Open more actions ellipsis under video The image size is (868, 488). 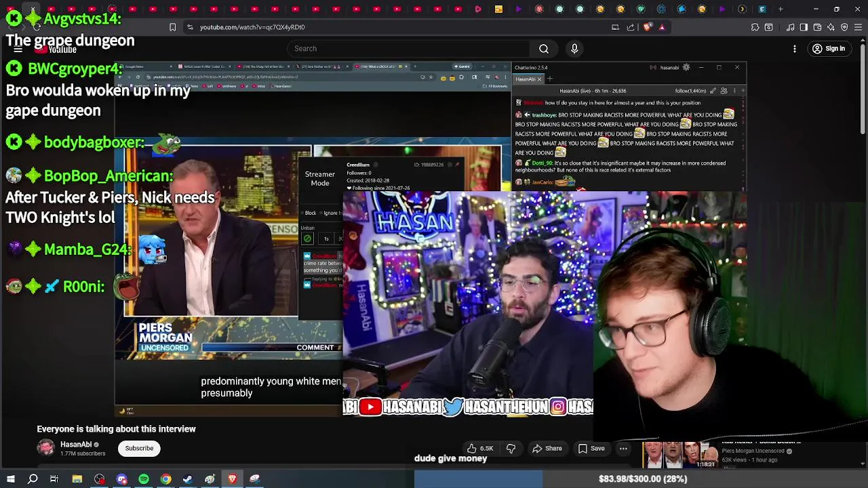623,448
